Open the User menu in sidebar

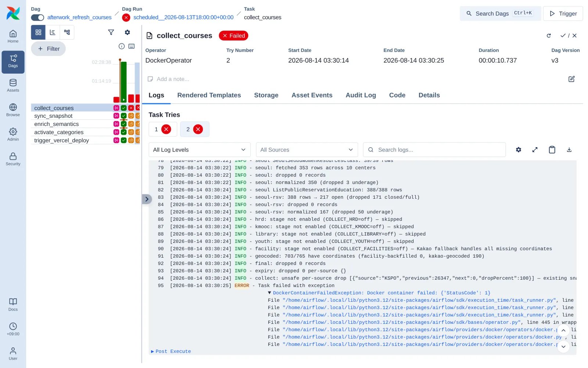[13, 354]
